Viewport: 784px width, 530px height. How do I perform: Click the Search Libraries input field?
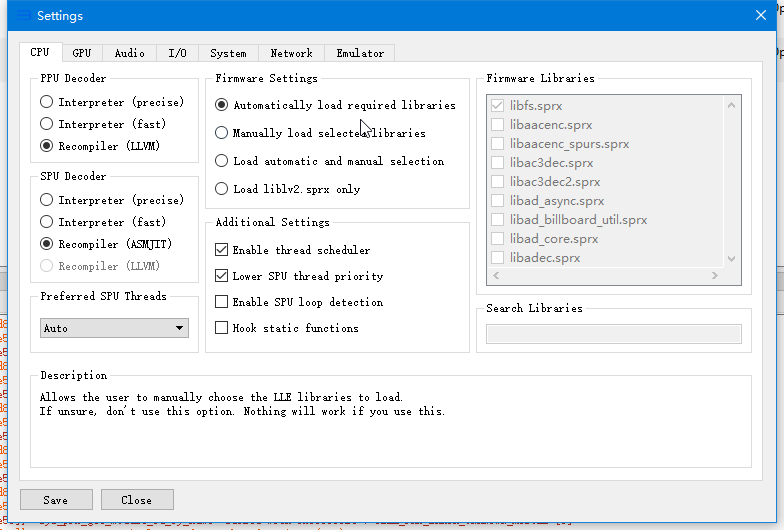point(614,334)
